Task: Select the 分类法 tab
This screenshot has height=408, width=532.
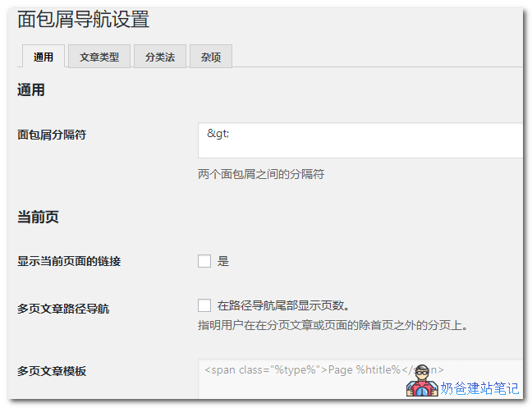Action: click(x=160, y=57)
